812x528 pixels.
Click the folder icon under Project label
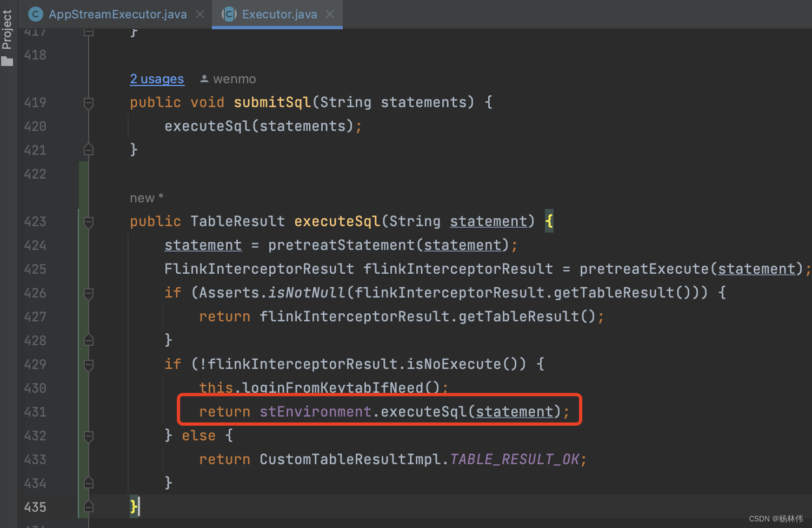7,61
